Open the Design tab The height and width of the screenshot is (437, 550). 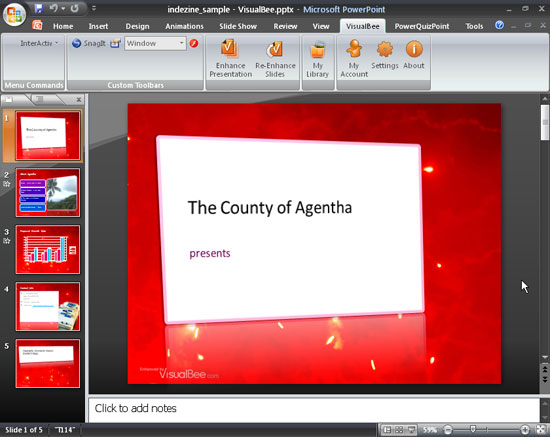(x=138, y=26)
